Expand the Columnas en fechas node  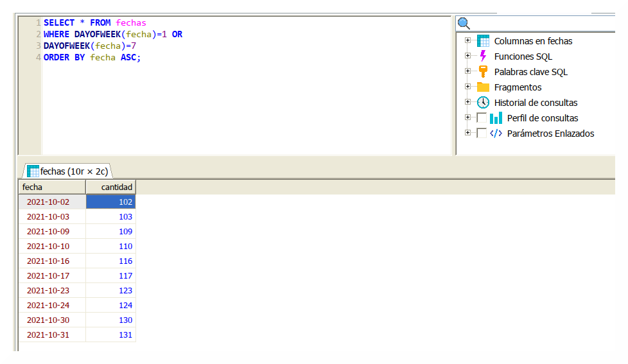(x=467, y=41)
